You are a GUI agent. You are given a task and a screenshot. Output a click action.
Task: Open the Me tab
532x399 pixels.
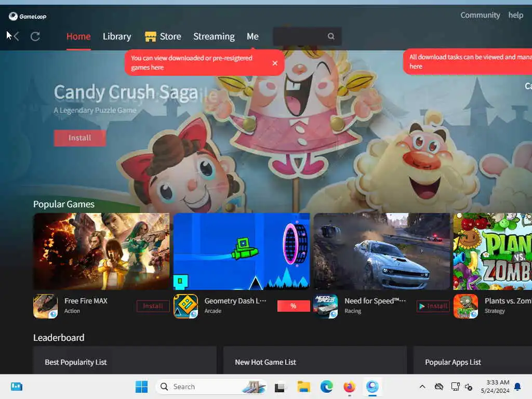click(x=252, y=36)
